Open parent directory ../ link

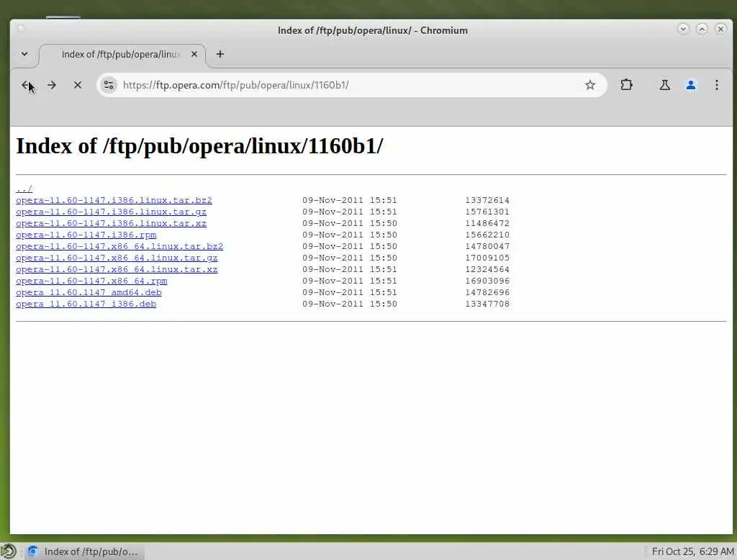click(24, 189)
